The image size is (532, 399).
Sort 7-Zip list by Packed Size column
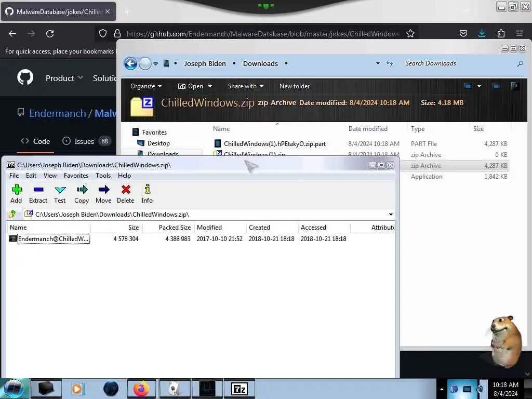tap(168, 228)
